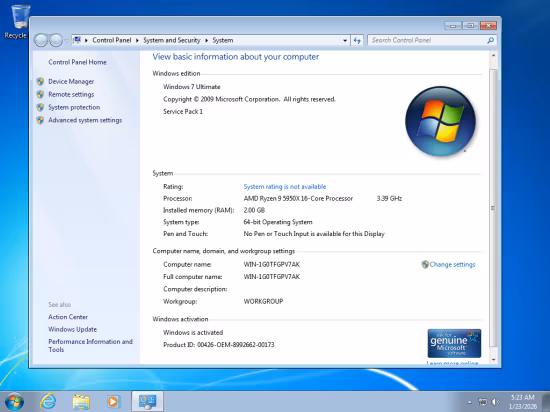
Task: Click Change settings for computer name
Action: [452, 264]
